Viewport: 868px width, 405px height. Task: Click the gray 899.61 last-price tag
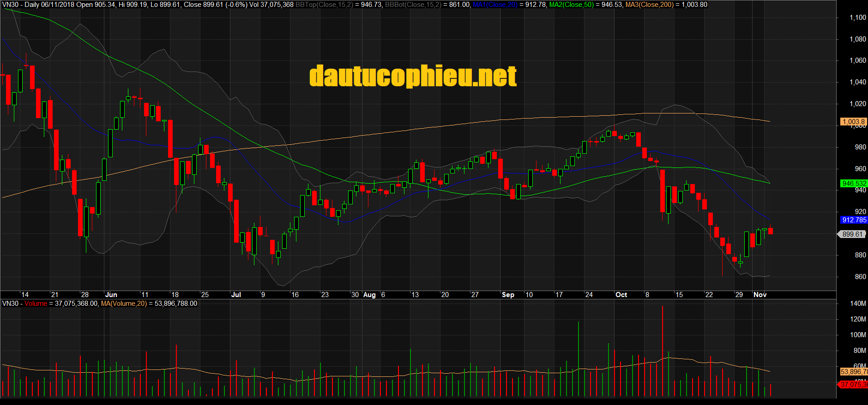click(x=852, y=234)
